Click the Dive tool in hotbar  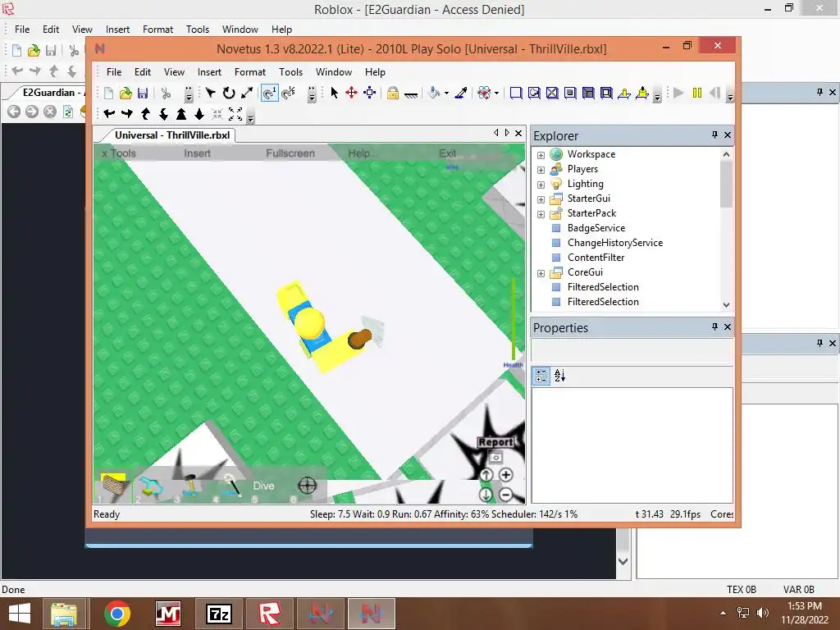(x=263, y=486)
